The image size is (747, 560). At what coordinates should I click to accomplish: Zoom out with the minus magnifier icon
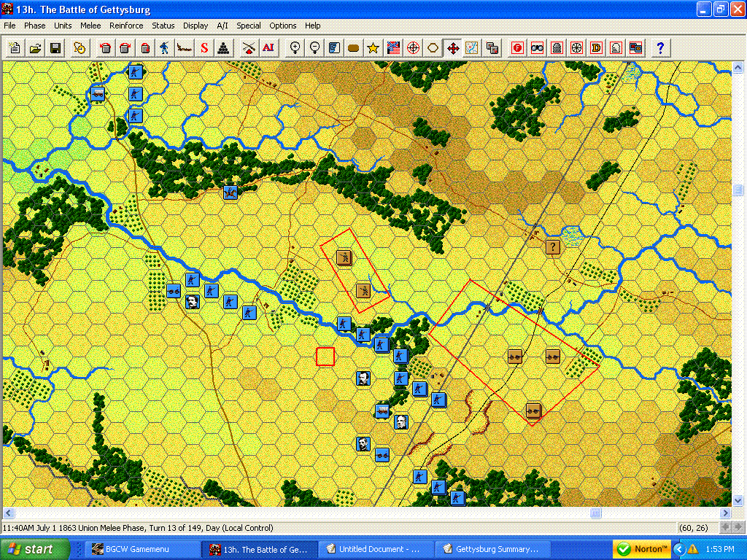(314, 47)
